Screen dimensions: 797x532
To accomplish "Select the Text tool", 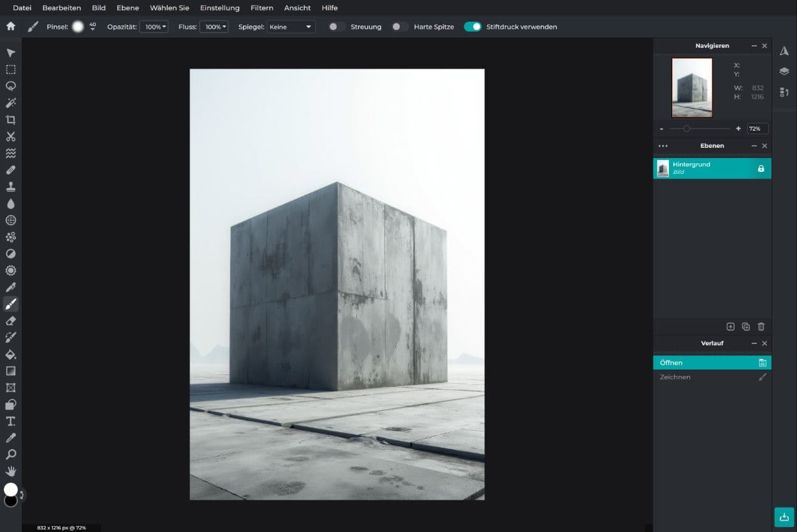I will pyautogui.click(x=11, y=421).
